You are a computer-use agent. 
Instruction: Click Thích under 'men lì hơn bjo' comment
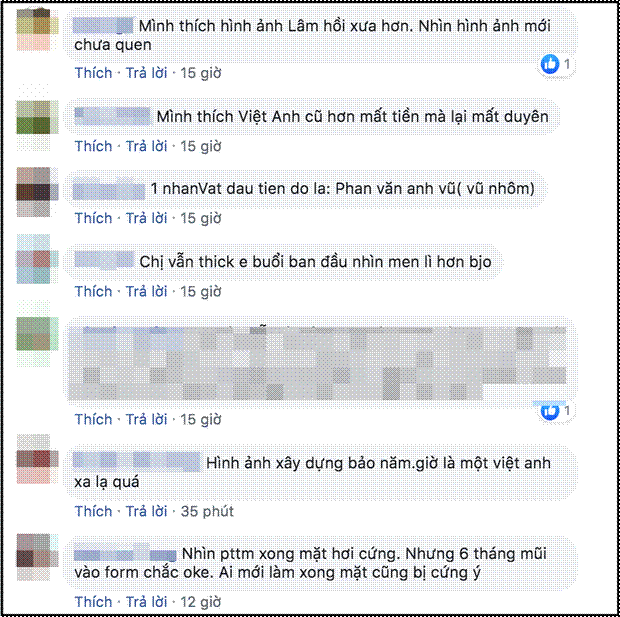point(93,291)
